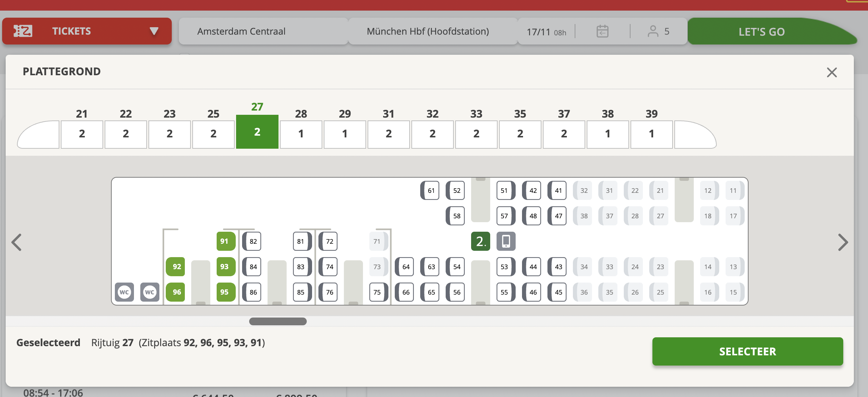868x397 pixels.
Task: Click the horizontal seat map scrollbar
Action: pos(278,321)
